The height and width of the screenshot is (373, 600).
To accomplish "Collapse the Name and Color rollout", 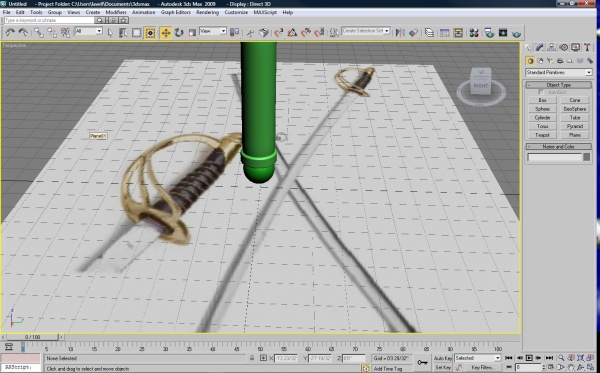I will (559, 147).
